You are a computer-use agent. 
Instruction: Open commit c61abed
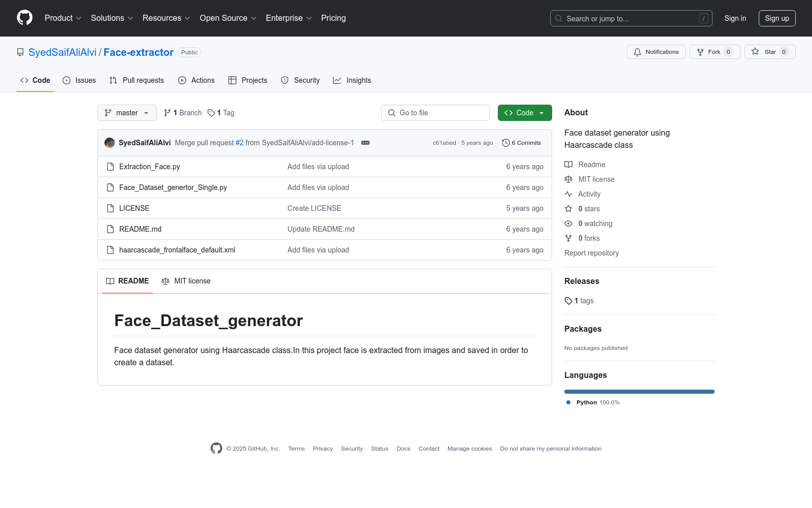[445, 143]
